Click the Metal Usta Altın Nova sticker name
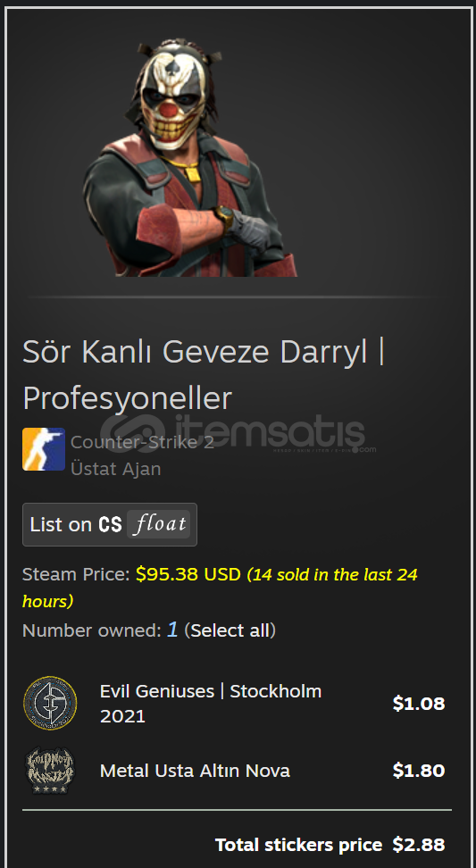 pyautogui.click(x=195, y=771)
